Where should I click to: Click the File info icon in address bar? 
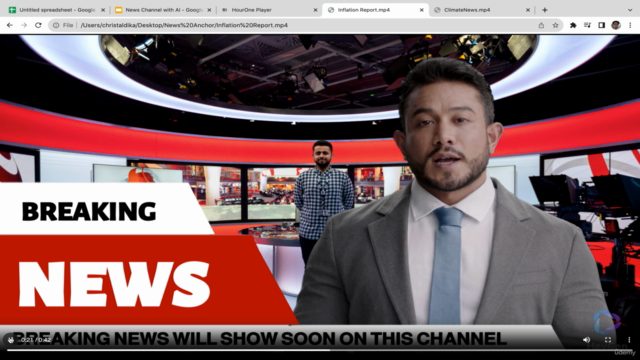[56, 25]
